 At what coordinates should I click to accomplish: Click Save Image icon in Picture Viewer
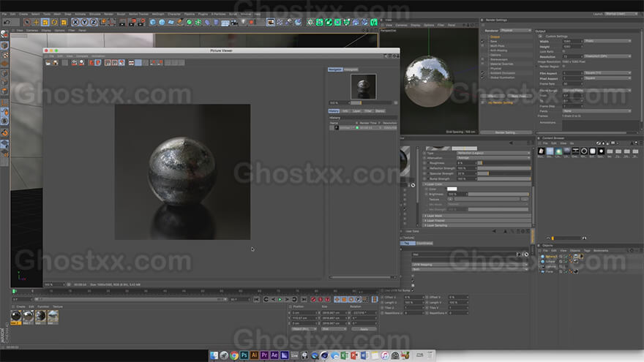coord(55,63)
